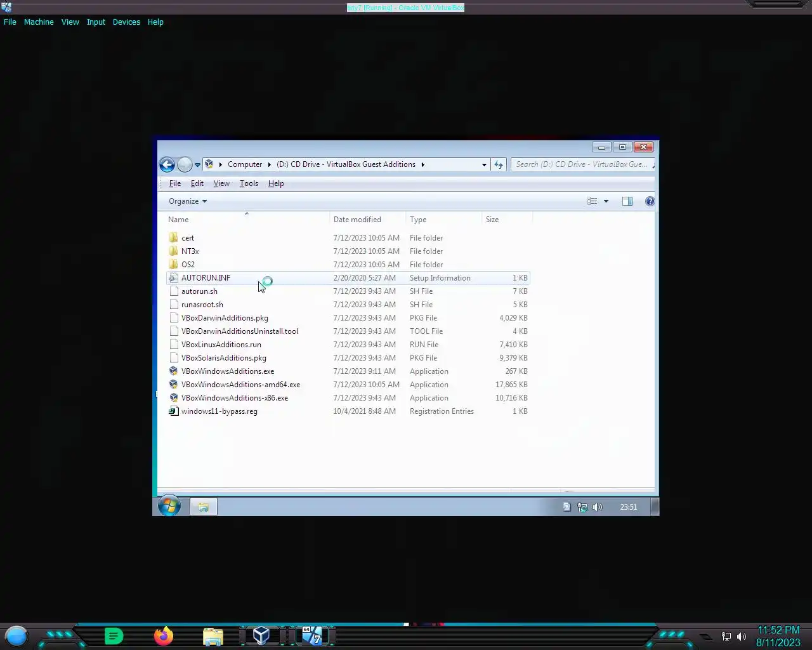
Task: Open the VirtualBox File menu
Action: [x=10, y=22]
